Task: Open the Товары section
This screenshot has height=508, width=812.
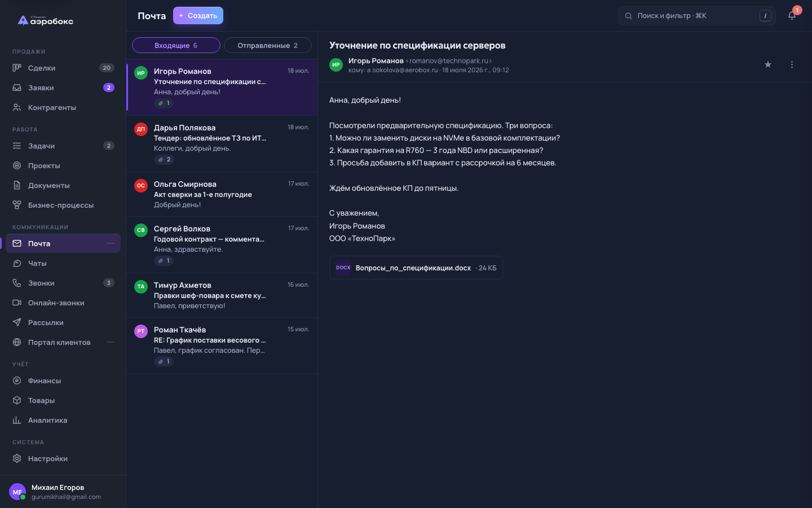Action: (63, 400)
